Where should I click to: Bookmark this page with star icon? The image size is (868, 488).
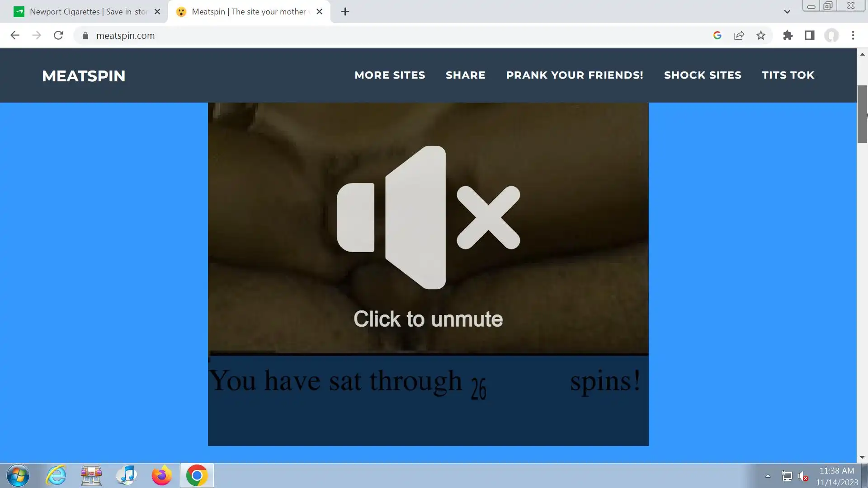click(761, 35)
